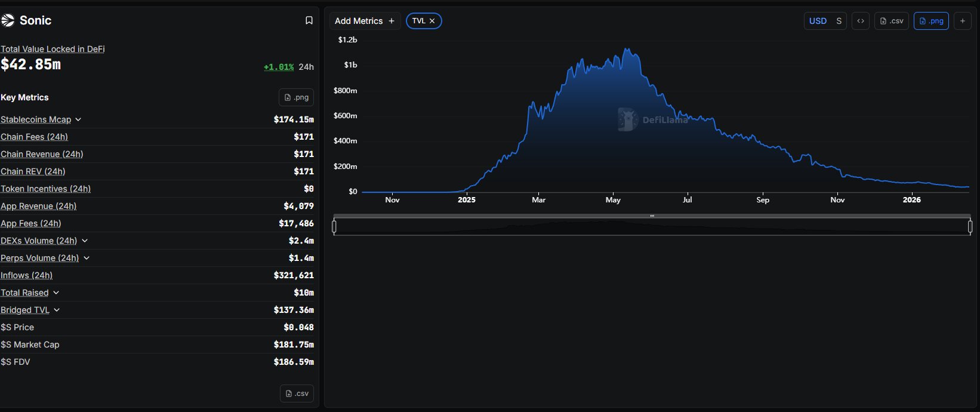Download chart as .csv from the toolbar
980x412 pixels.
[x=892, y=21]
